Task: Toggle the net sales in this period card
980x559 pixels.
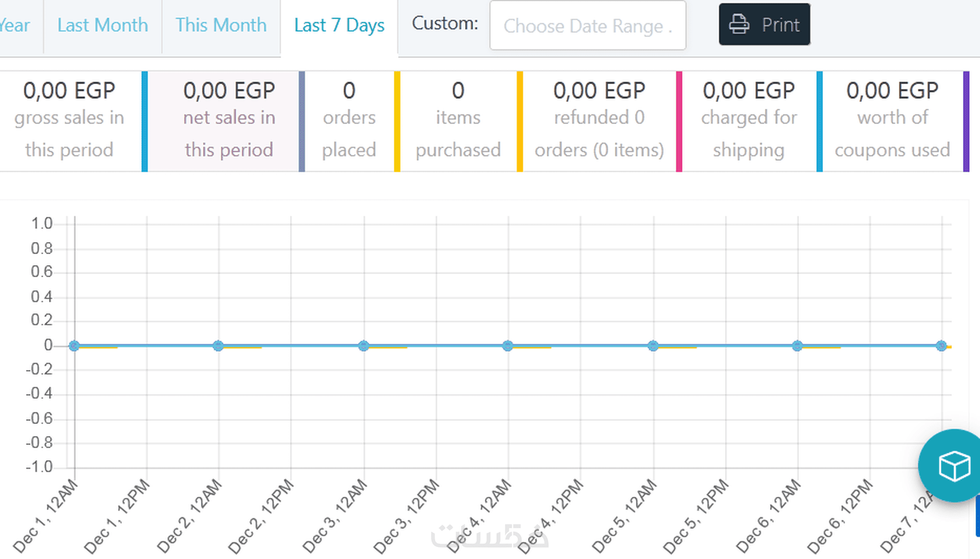Action: (x=229, y=121)
